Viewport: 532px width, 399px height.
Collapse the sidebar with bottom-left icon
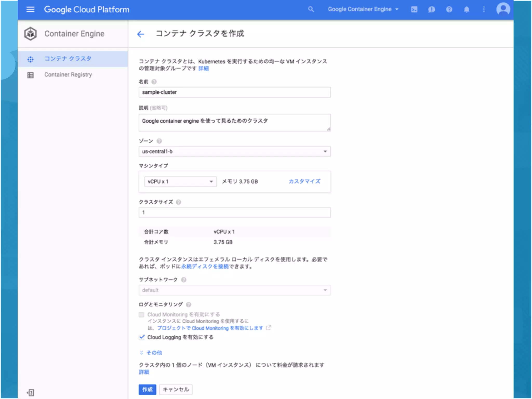coord(30,393)
